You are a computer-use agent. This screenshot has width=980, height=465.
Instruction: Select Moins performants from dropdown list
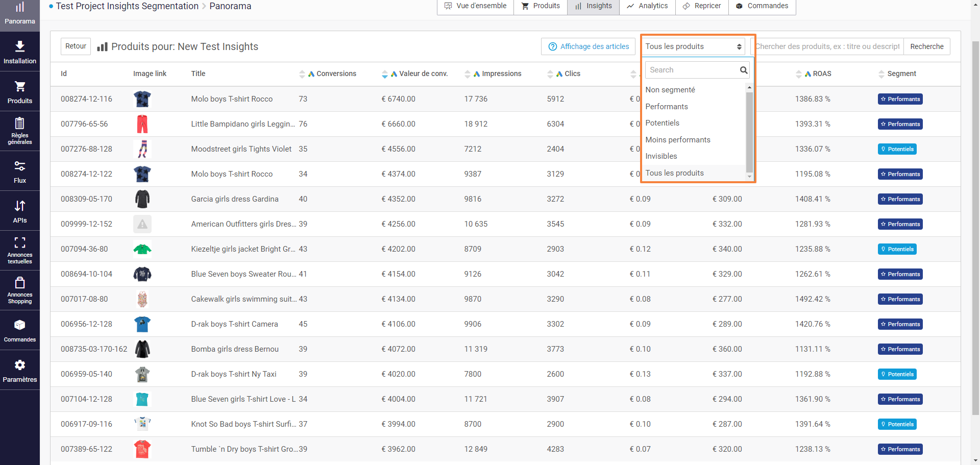click(677, 140)
